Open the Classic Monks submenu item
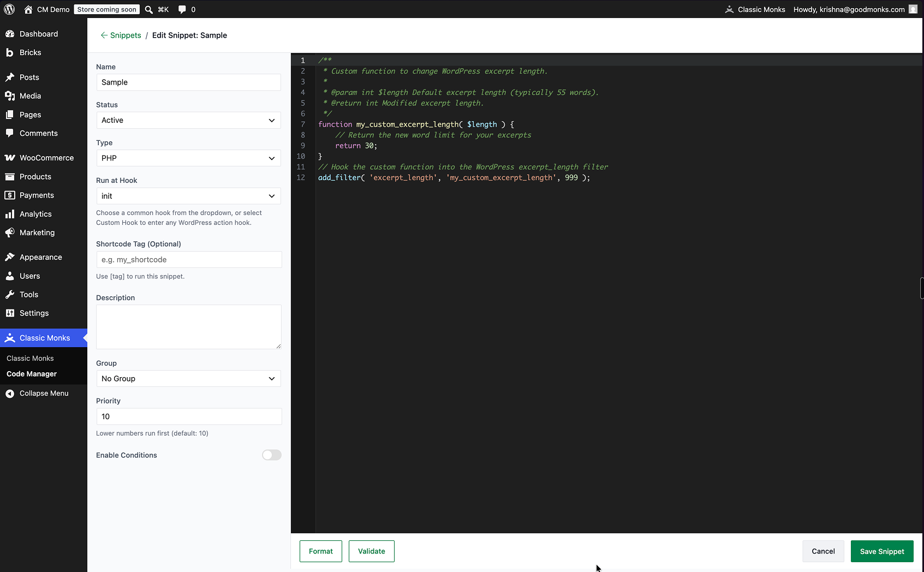The image size is (924, 572). (x=30, y=359)
